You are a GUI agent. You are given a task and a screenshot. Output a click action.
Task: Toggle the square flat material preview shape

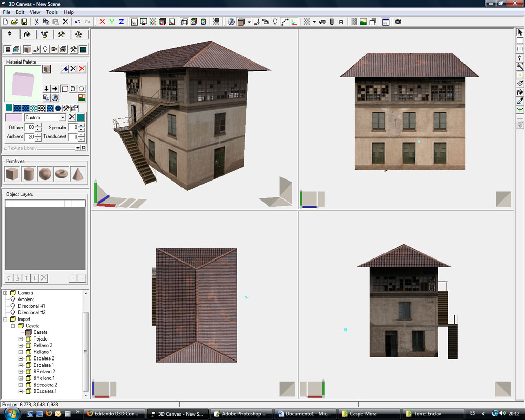(x=64, y=89)
